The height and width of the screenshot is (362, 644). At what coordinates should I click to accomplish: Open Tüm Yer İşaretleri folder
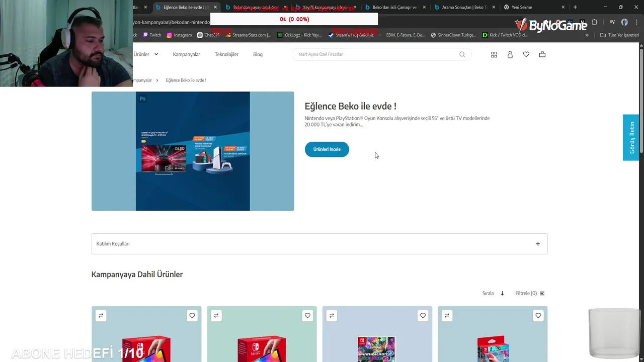pyautogui.click(x=619, y=35)
